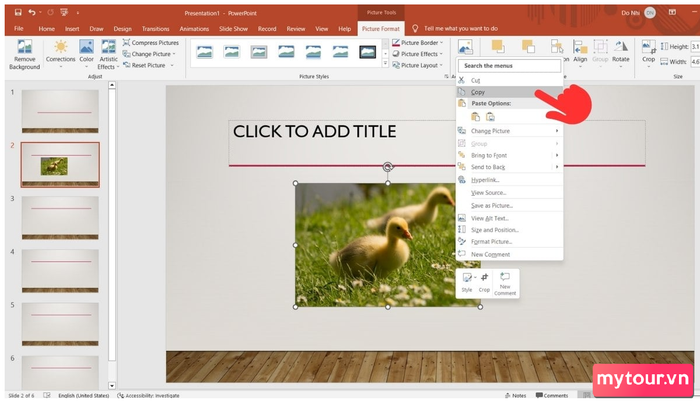This screenshot has height=405, width=700.
Task: Click the Save icon in the quick access toolbar
Action: (x=18, y=13)
